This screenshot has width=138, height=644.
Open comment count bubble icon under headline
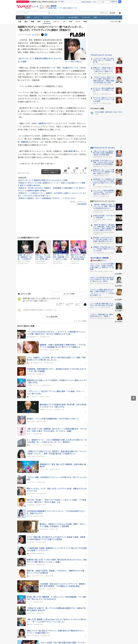point(33,35)
